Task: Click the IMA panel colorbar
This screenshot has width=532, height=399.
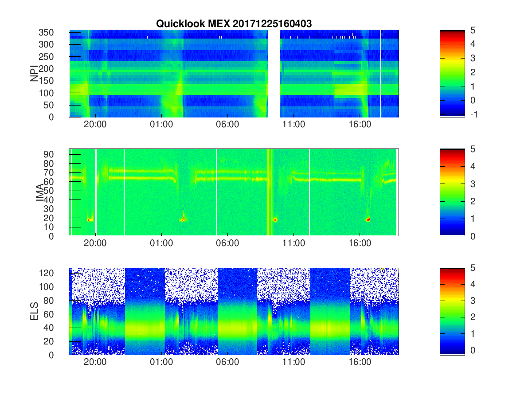Action: (452, 192)
